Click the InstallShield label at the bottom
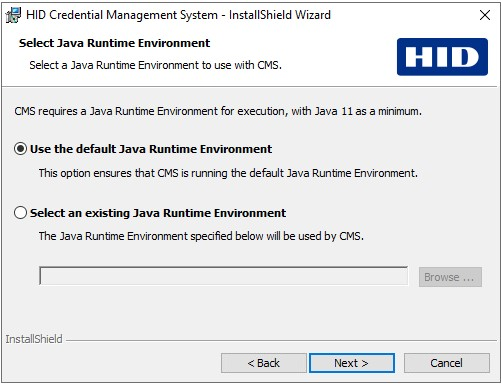This screenshot has height=384, width=501. click(x=34, y=339)
